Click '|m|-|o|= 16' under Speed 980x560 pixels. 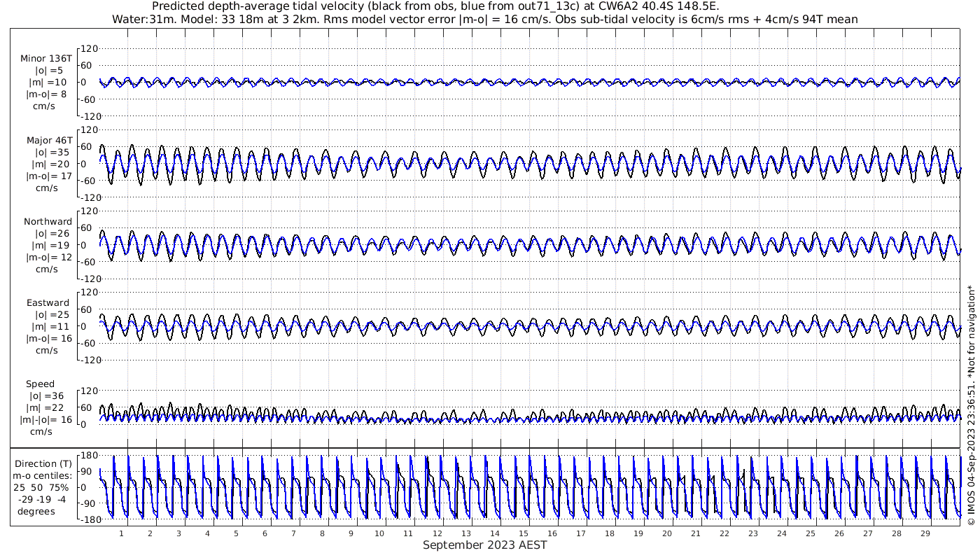[x=46, y=420]
